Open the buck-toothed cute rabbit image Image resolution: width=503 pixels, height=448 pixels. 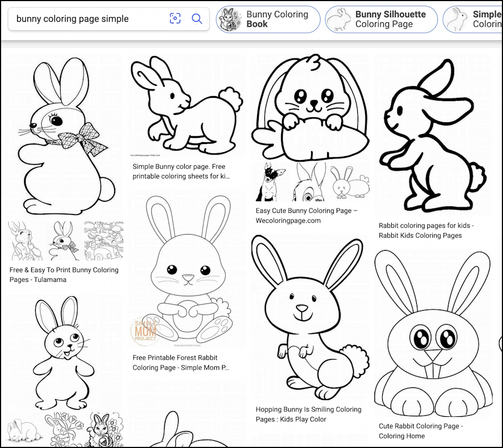point(433,333)
